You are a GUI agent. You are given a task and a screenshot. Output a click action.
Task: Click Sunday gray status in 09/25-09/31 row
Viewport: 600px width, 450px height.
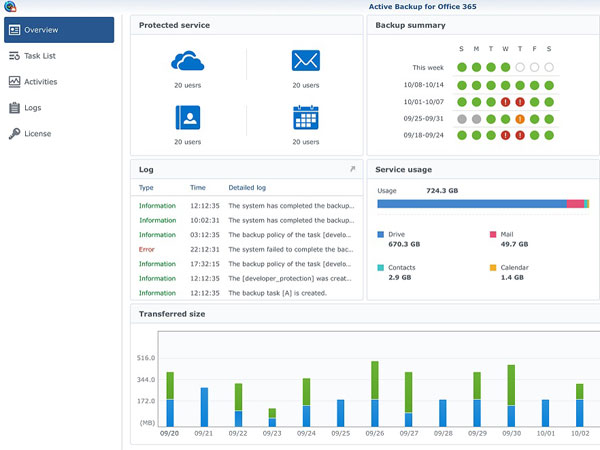(462, 119)
